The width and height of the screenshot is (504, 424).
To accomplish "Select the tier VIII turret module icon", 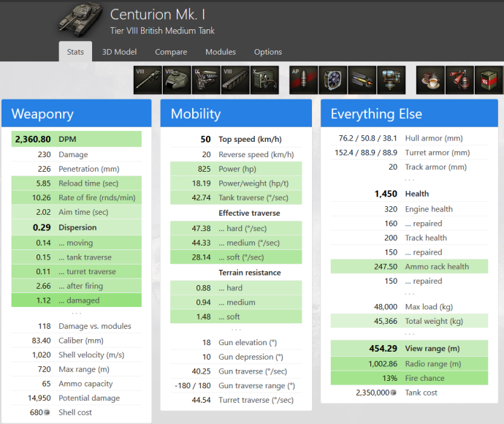I will pyautogui.click(x=177, y=80).
